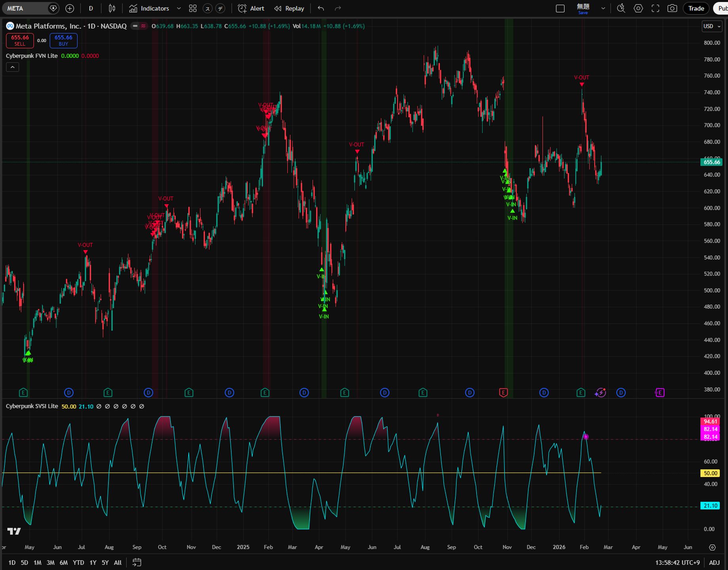Click the pink dot on the SVSI line

pos(586,437)
